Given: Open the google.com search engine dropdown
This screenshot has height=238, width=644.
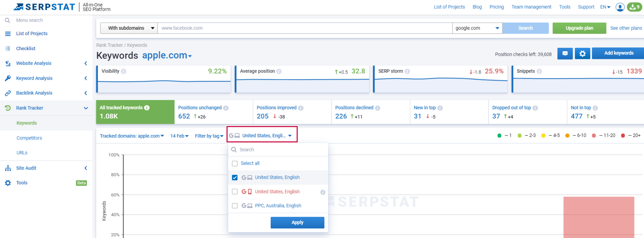Looking at the screenshot, I should (x=477, y=28).
